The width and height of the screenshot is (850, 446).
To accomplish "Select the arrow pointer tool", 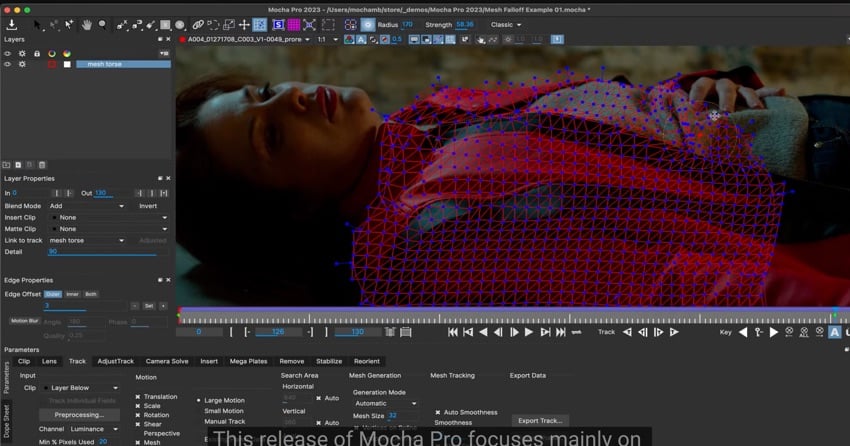I will 38,25.
